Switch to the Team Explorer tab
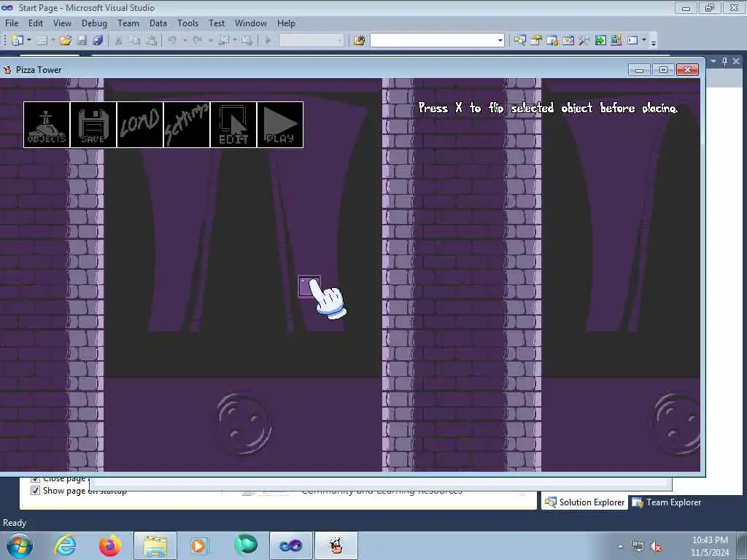The image size is (747, 560). (x=667, y=502)
